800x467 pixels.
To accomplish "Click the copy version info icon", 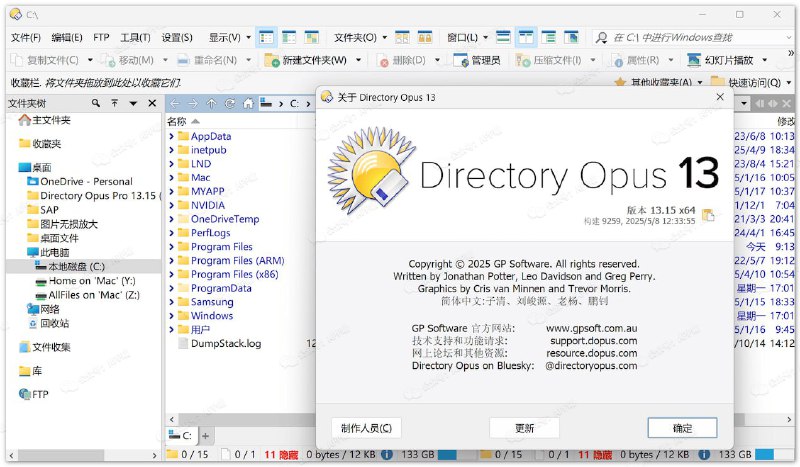I will tap(709, 214).
